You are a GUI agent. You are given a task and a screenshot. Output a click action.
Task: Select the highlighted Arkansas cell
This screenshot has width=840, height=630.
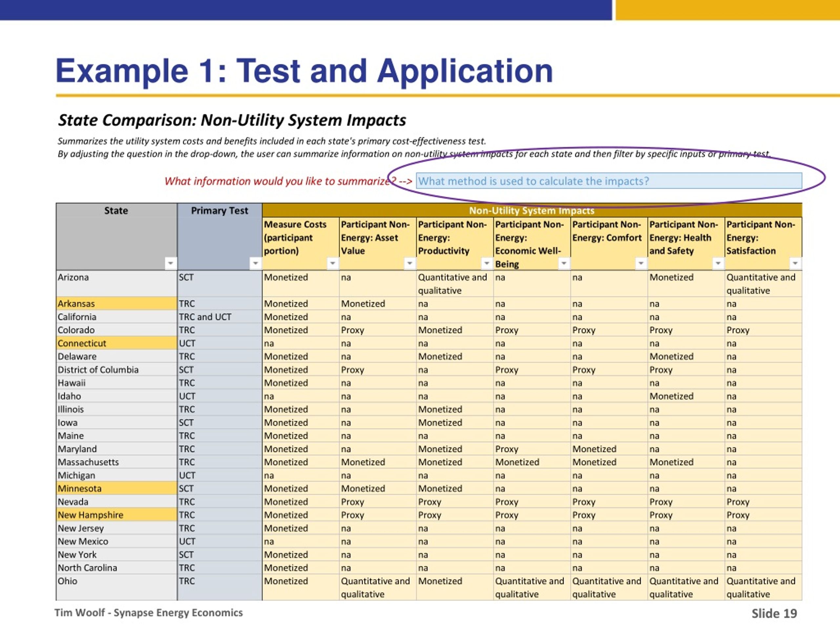coord(116,304)
